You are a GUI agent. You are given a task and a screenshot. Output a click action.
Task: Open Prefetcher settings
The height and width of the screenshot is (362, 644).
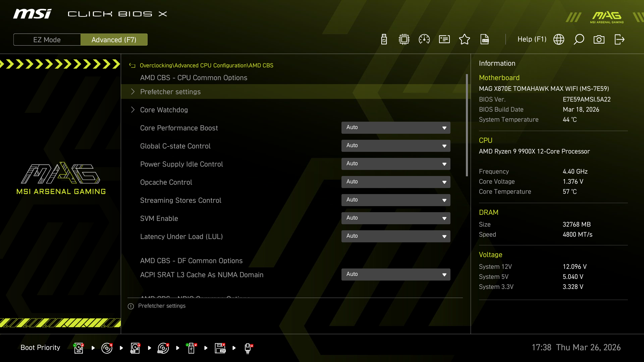click(x=170, y=92)
